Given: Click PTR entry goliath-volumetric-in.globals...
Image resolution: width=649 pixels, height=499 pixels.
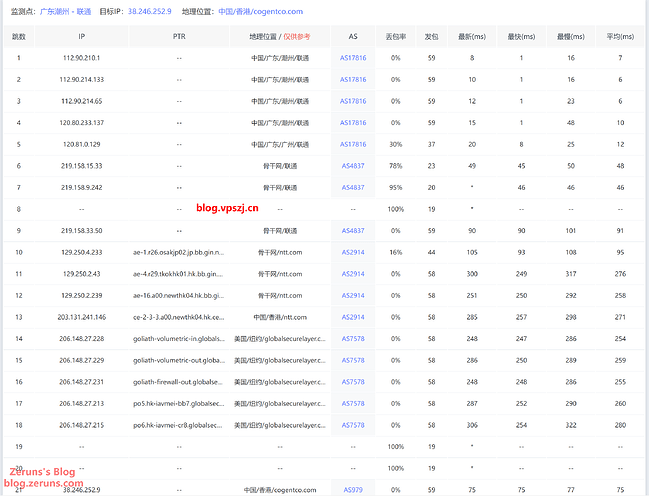Looking at the screenshot, I should pos(179,338).
